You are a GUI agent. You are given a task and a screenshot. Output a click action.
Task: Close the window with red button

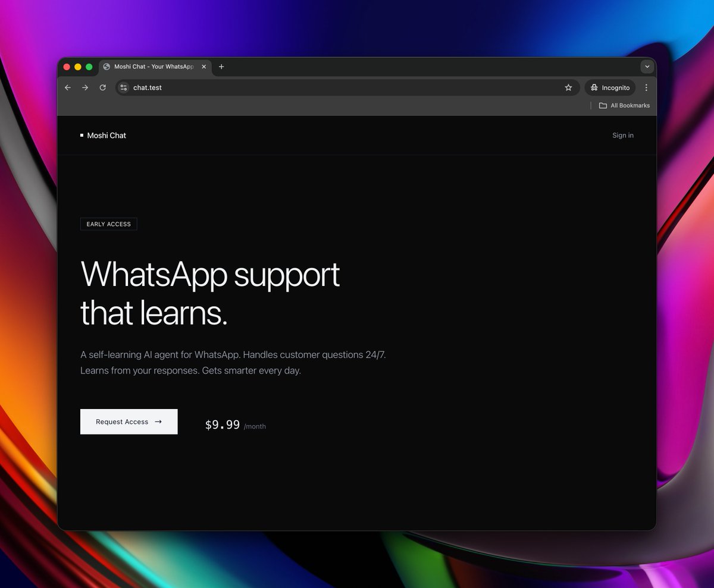point(67,67)
